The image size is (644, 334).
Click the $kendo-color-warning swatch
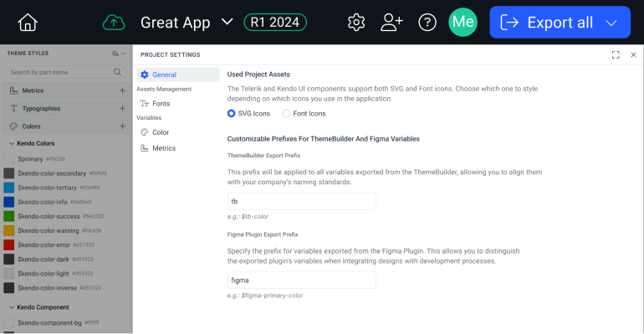pyautogui.click(x=8, y=230)
